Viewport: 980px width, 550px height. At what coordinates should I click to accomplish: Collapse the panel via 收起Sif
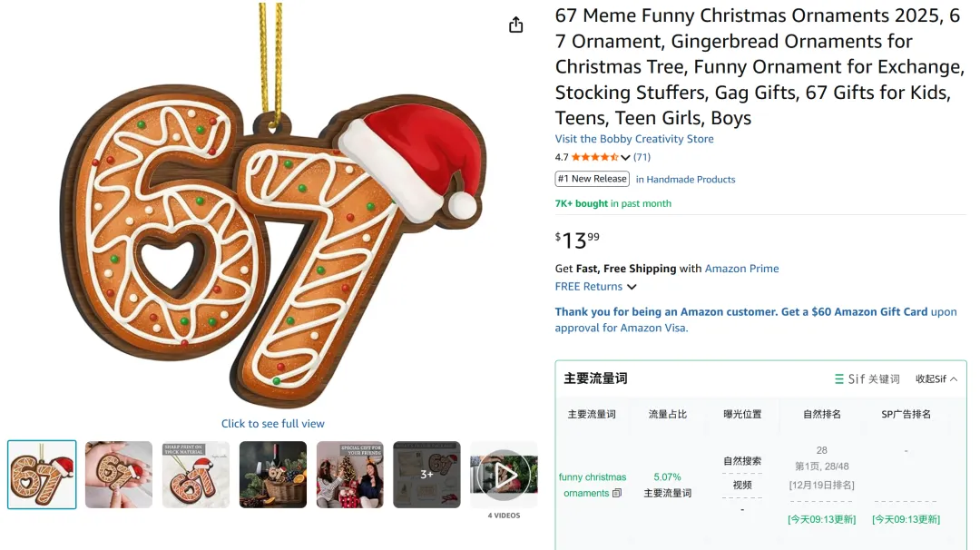pyautogui.click(x=936, y=379)
